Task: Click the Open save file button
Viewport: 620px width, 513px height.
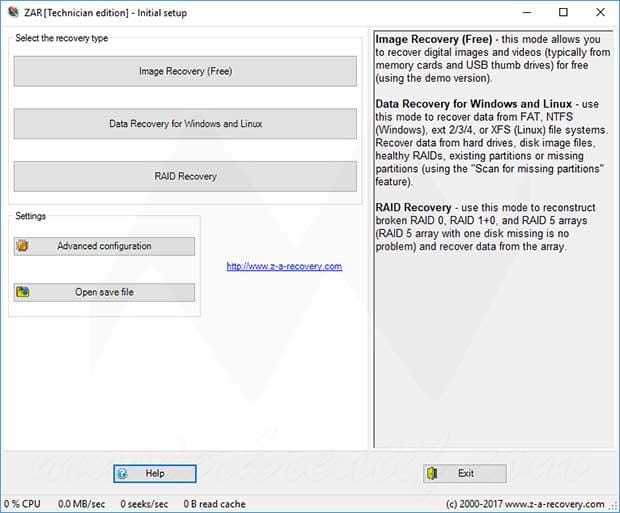Action: [104, 292]
